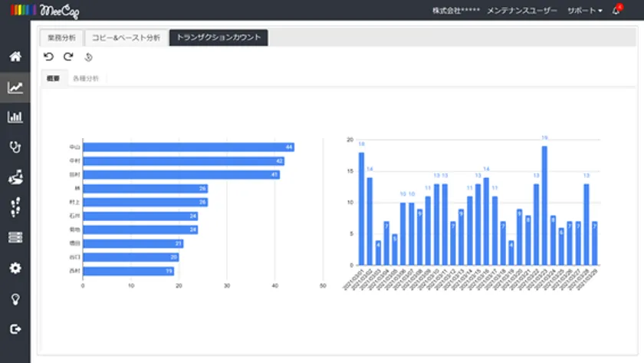Log out using the sign-out sidebar icon
The width and height of the screenshot is (644, 363).
tap(15, 329)
